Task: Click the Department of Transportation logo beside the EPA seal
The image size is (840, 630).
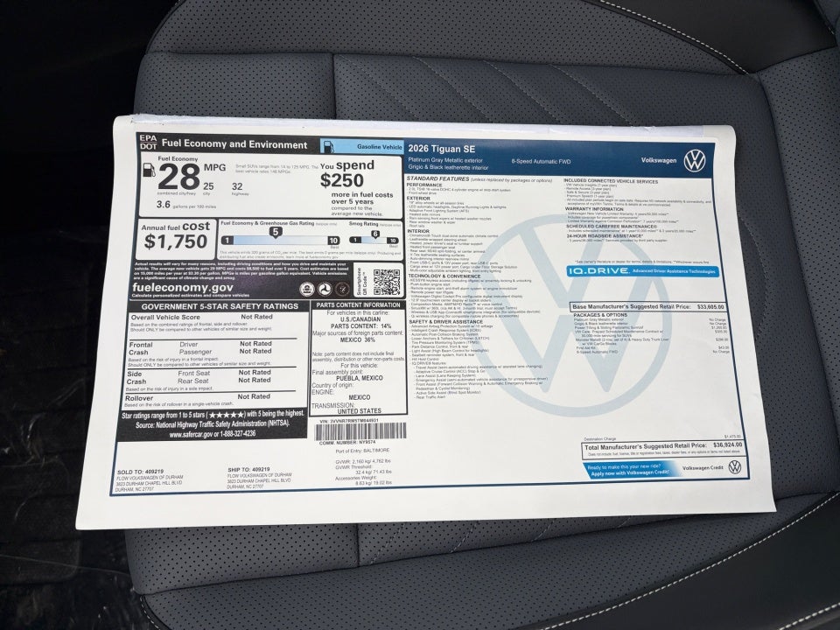Action: click(x=325, y=289)
